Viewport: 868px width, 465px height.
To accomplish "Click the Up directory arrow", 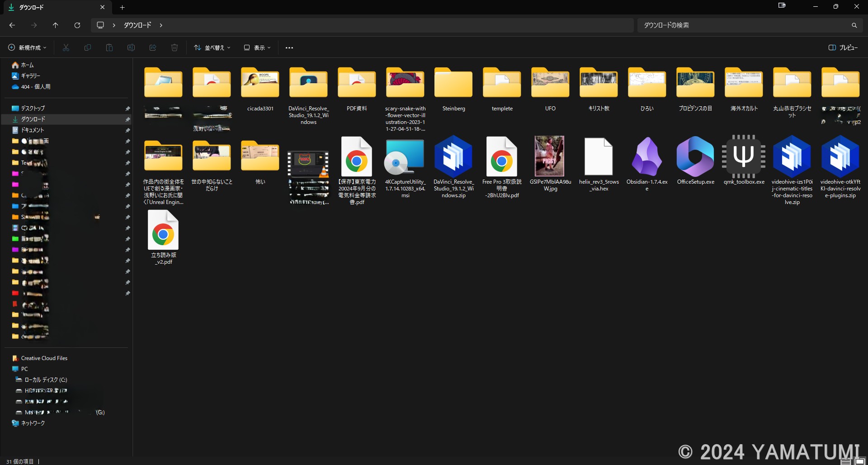I will 56,25.
